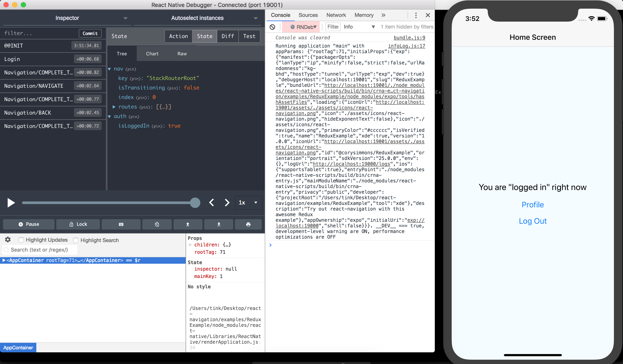Click the Commit button above the action list

(x=90, y=33)
